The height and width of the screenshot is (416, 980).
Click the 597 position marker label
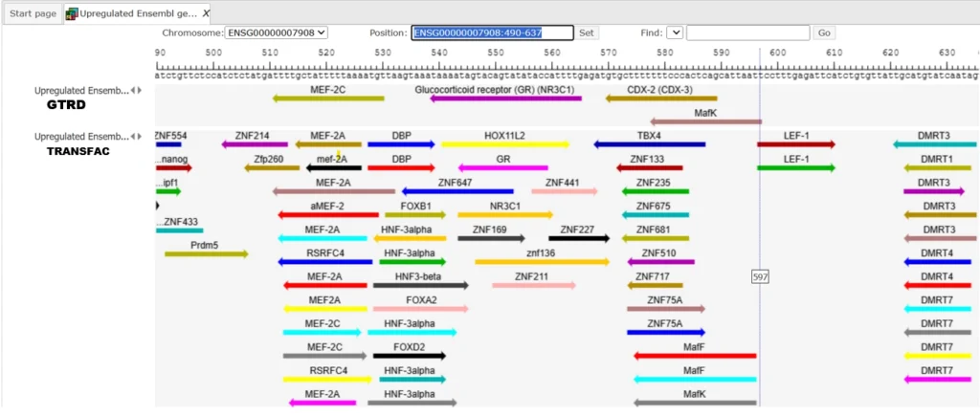pyautogui.click(x=760, y=275)
